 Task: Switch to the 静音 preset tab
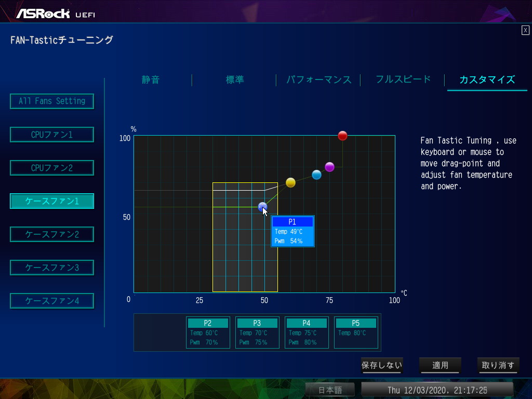(x=151, y=79)
